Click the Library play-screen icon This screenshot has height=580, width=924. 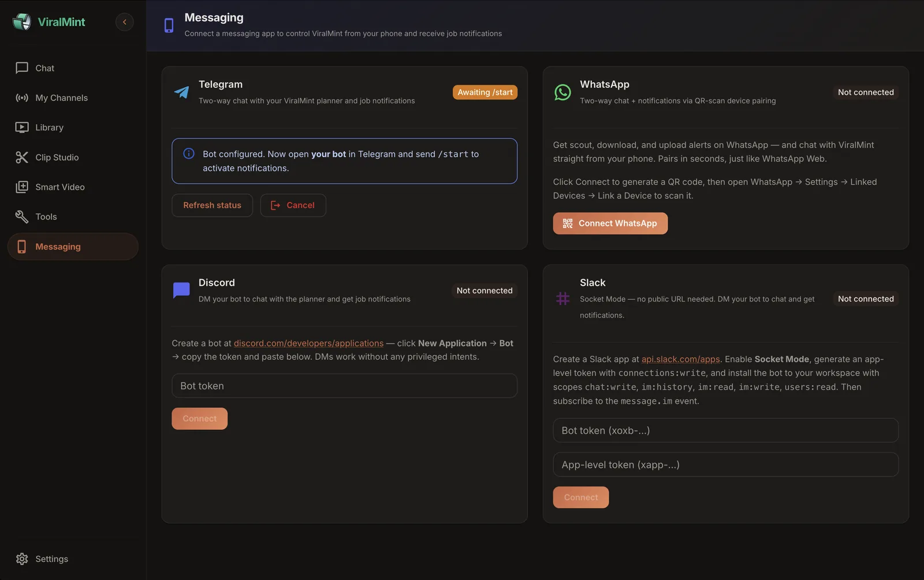click(x=22, y=128)
